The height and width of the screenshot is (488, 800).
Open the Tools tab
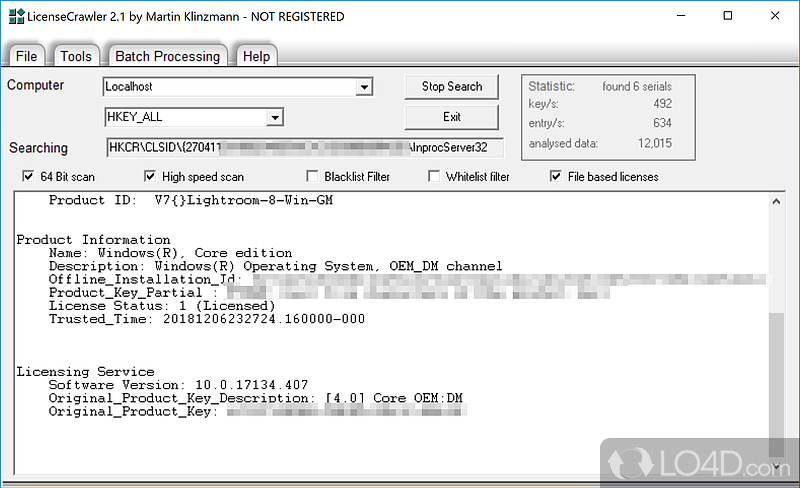click(x=76, y=56)
